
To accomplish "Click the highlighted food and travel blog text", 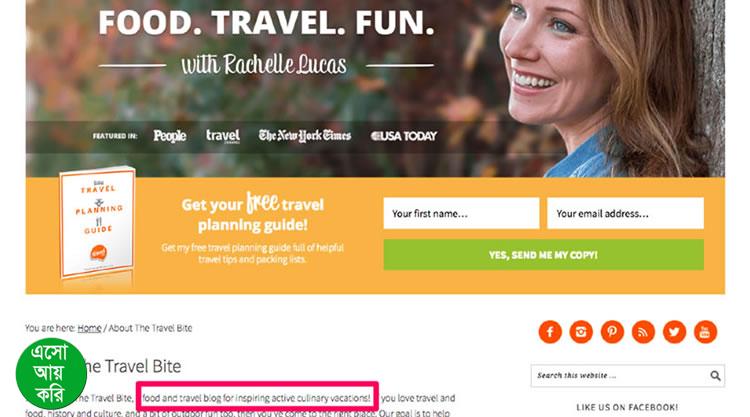I will 257,397.
